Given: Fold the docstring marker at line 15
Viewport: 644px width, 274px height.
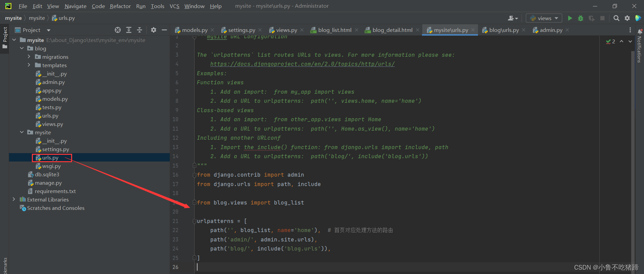Looking at the screenshot, I should click(x=194, y=166).
